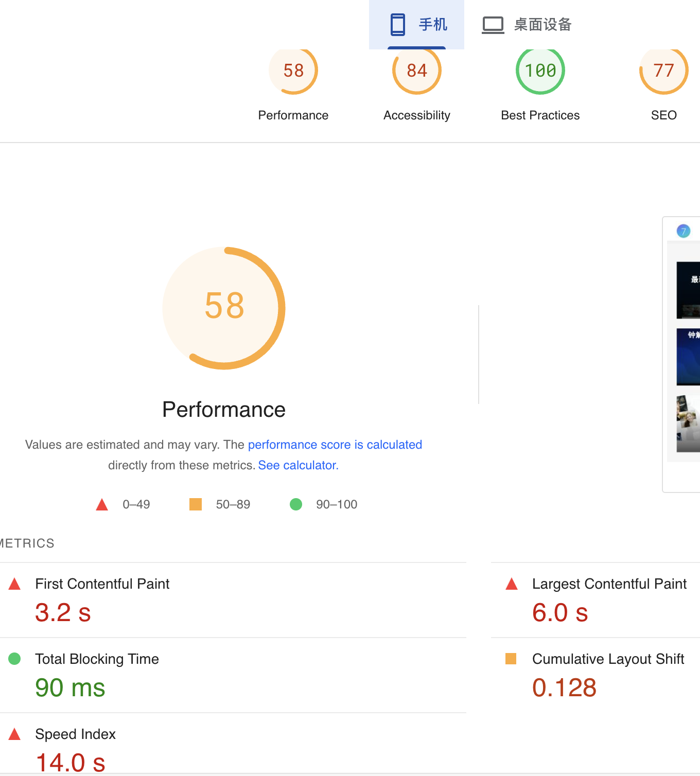This screenshot has height=776, width=700.
Task: Click the Best Practices gauge showing 100
Action: click(x=540, y=71)
